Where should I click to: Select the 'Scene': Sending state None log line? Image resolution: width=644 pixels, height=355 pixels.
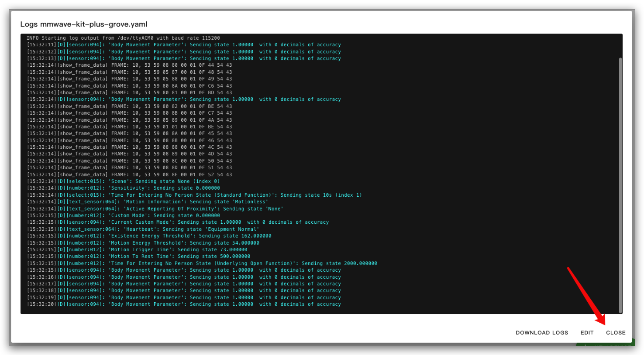[x=123, y=181]
